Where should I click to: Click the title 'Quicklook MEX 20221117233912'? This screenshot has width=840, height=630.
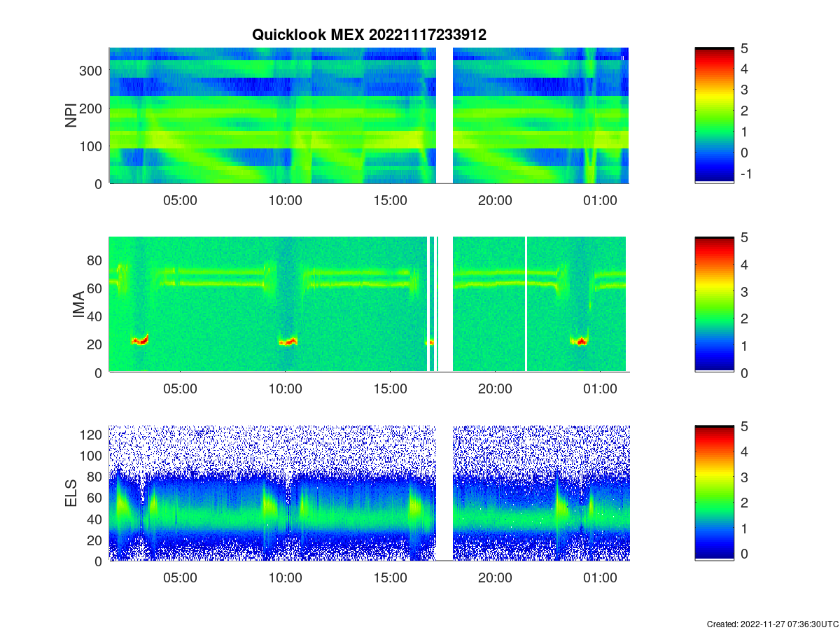point(369,35)
